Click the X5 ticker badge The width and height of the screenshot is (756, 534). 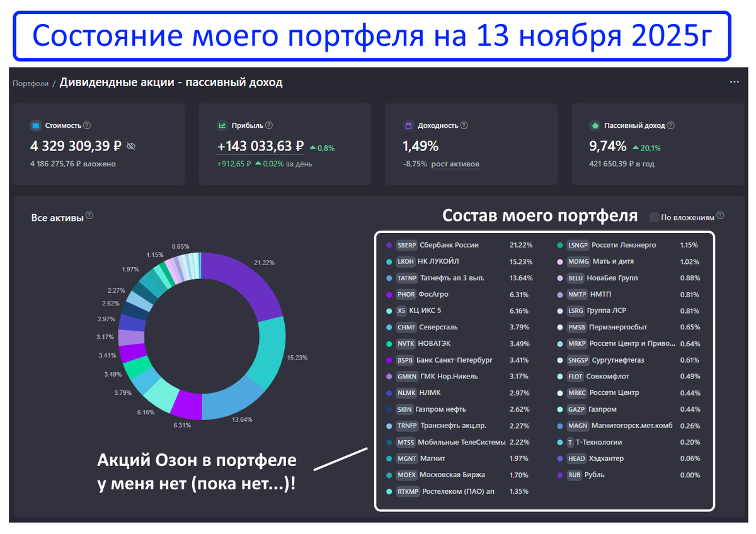pos(401,310)
